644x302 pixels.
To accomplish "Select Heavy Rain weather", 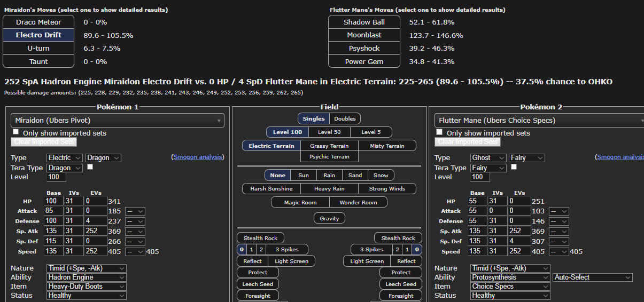I will [x=329, y=189].
